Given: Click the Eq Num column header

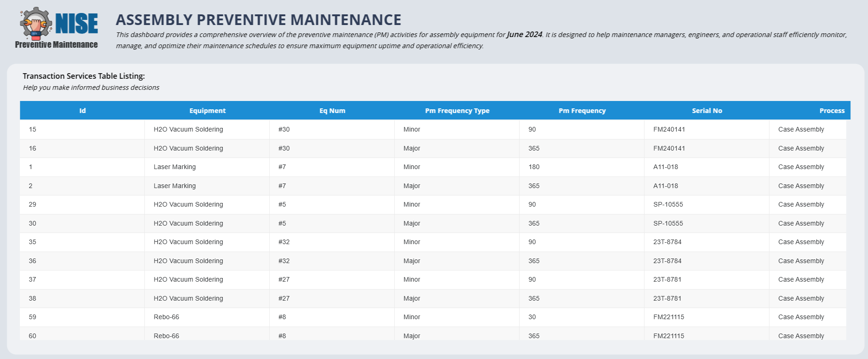Looking at the screenshot, I should 332,111.
